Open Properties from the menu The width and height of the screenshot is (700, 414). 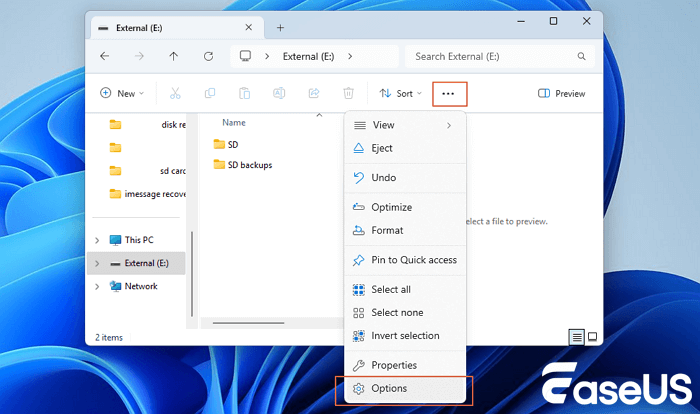[405, 365]
